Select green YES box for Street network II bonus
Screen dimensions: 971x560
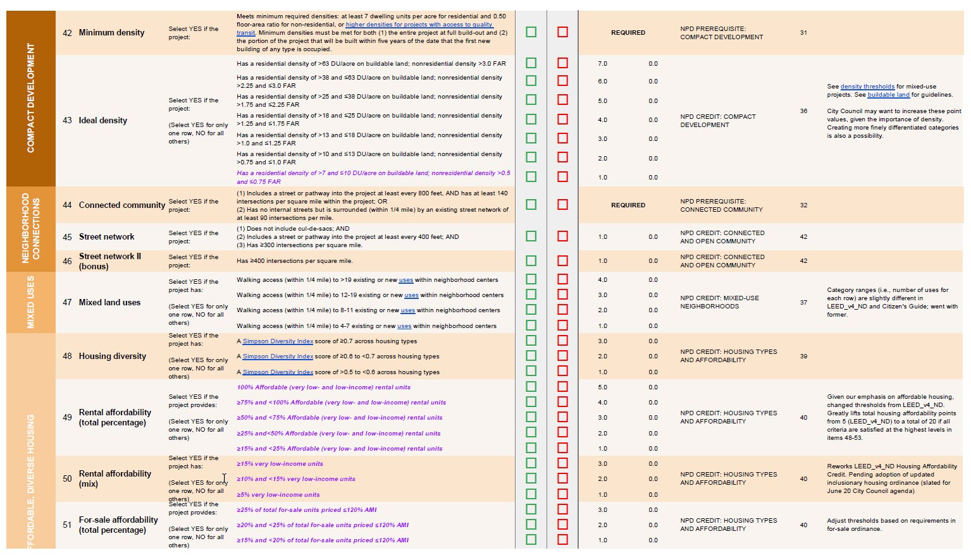tap(531, 260)
